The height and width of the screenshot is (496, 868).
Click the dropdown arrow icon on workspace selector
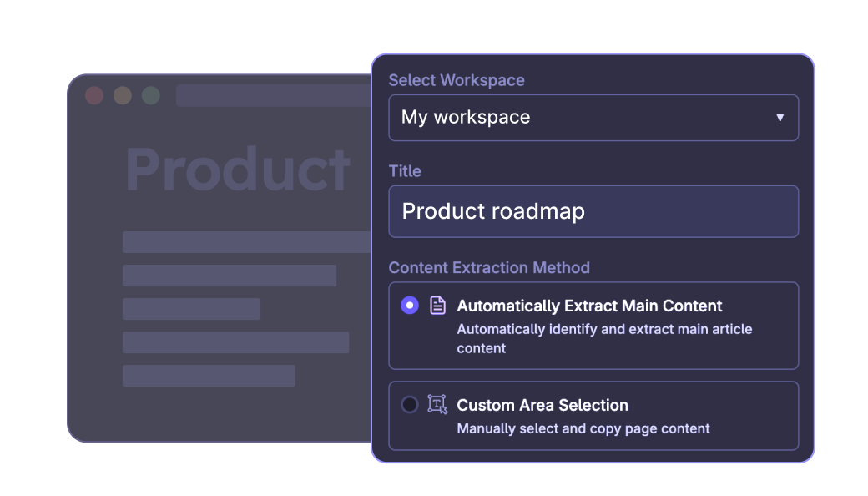pyautogui.click(x=781, y=118)
